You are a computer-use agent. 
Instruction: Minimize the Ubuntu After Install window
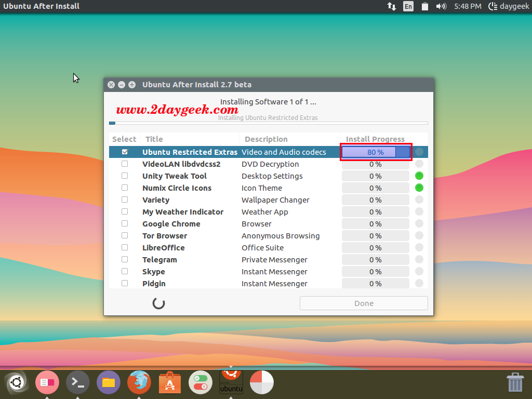(122, 85)
